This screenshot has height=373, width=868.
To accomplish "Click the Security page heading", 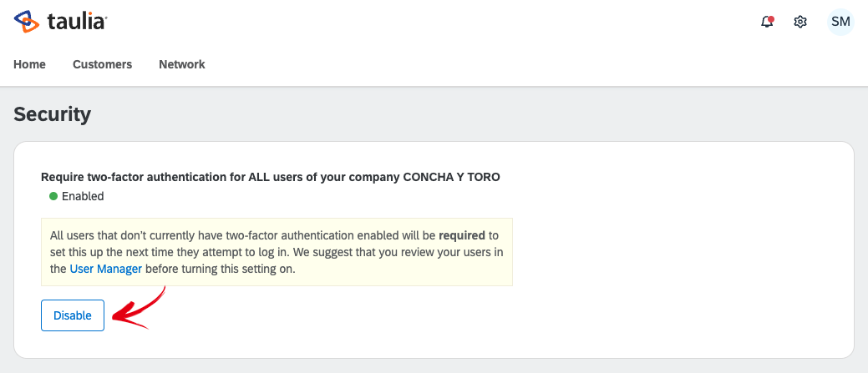I will [52, 114].
